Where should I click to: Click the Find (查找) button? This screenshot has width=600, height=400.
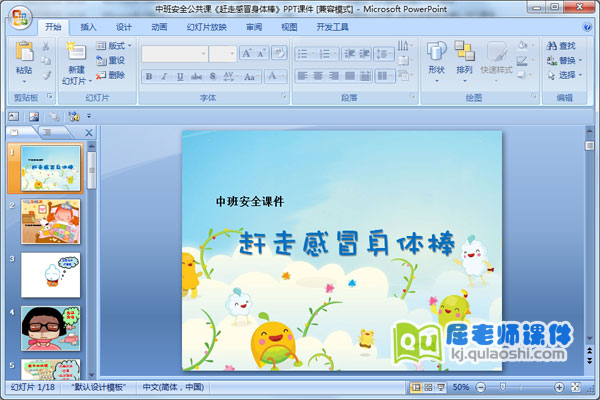tap(561, 46)
